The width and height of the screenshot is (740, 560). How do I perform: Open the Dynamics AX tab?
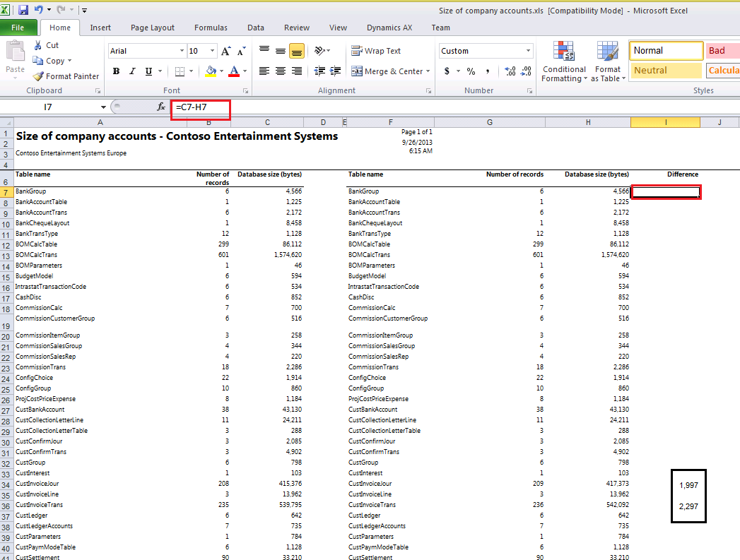tap(389, 28)
